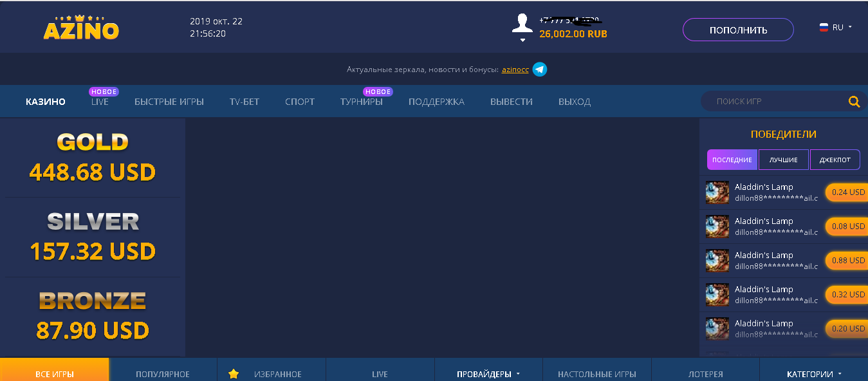Select Вывести to withdraw funds
The height and width of the screenshot is (381, 868).
coord(512,102)
